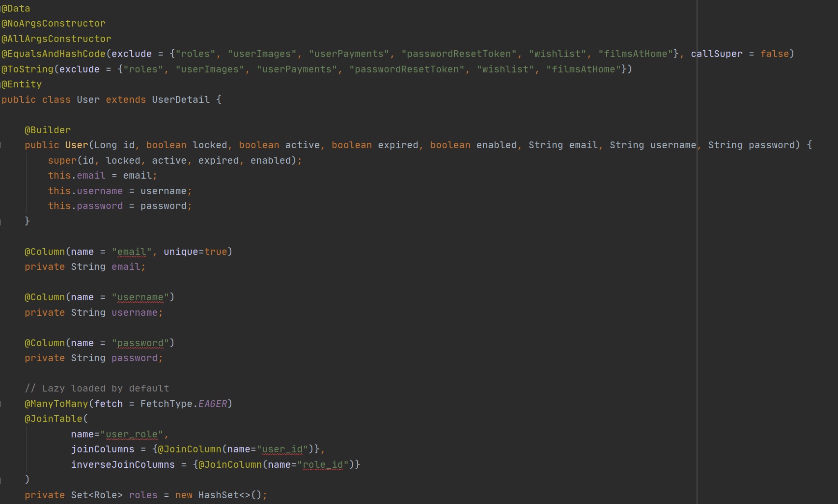Click the "Lazy loaded by default" comment

pyautogui.click(x=97, y=389)
